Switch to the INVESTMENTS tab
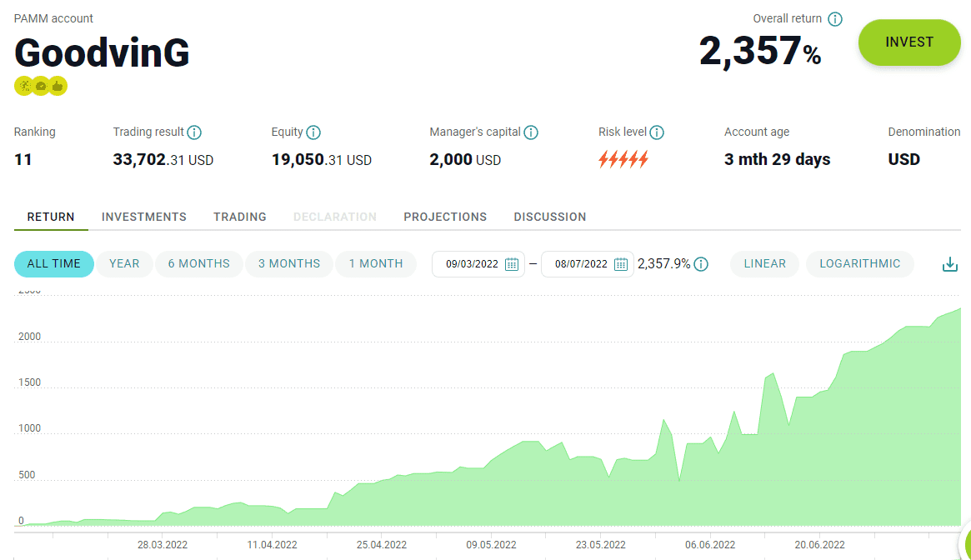Viewport: 971px width, 560px height. [x=143, y=217]
